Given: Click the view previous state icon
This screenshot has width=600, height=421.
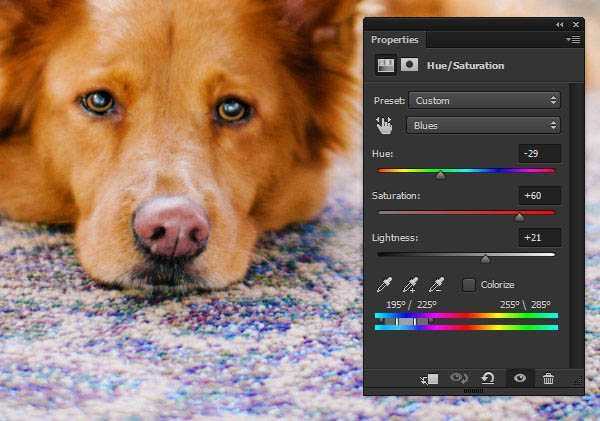Looking at the screenshot, I should point(459,378).
